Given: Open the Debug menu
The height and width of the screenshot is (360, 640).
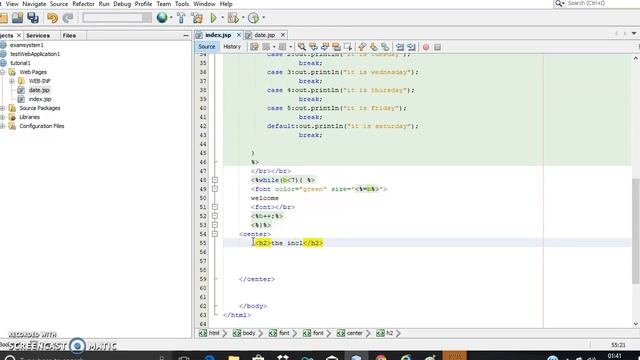Looking at the screenshot, I should click(122, 4).
